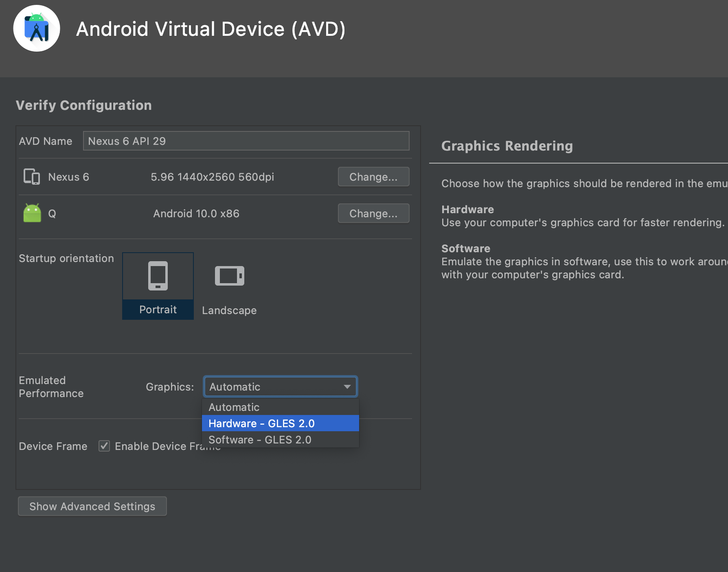Choose Software - GLES 2.0 option

[x=281, y=439]
